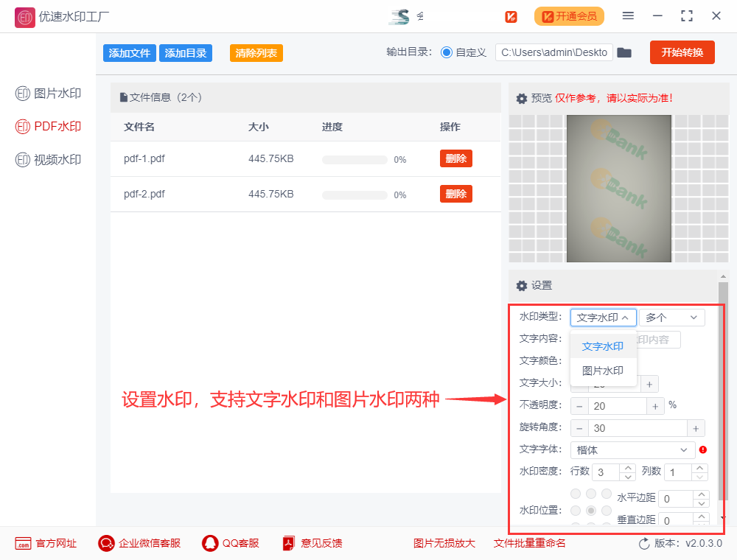Viewport: 737px width, 560px height.
Task: Delete pdf-1.pdf from the list
Action: pos(456,158)
